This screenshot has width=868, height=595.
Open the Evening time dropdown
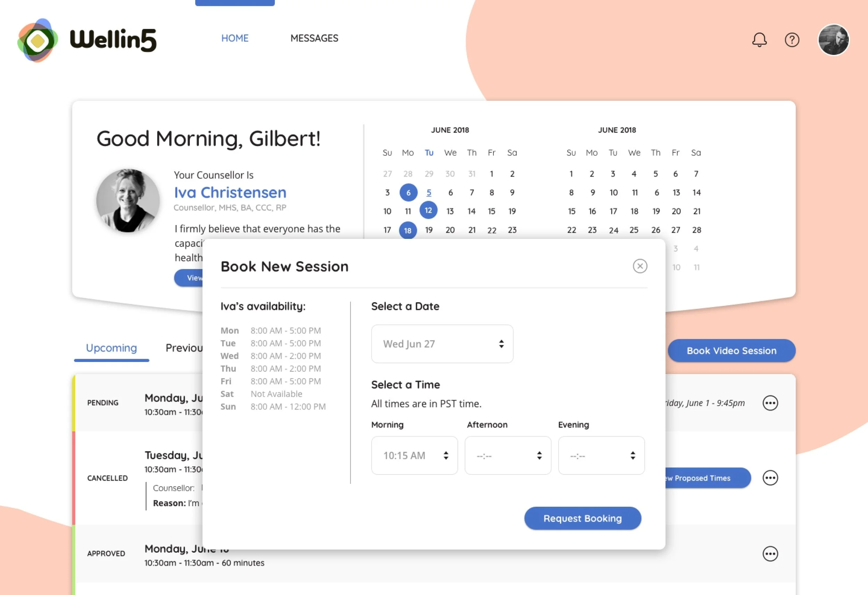601,455
